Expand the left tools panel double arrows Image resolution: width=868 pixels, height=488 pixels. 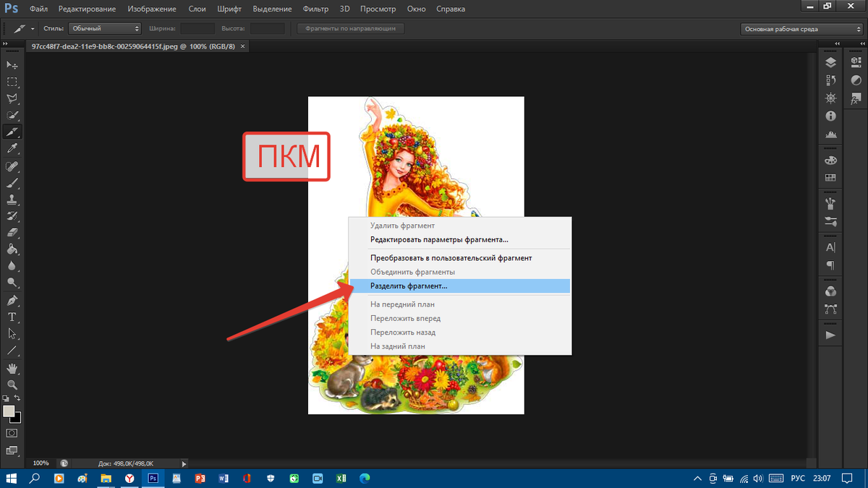pyautogui.click(x=6, y=45)
